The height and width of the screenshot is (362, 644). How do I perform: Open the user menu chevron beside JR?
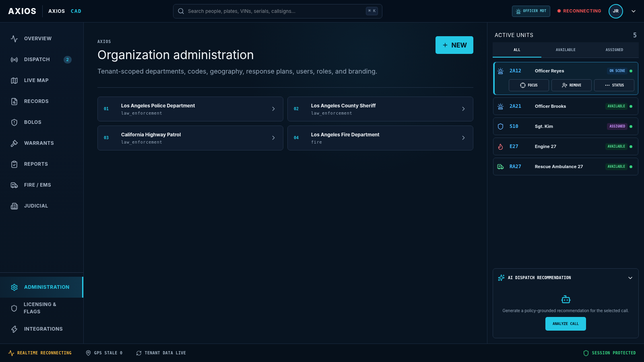(634, 11)
